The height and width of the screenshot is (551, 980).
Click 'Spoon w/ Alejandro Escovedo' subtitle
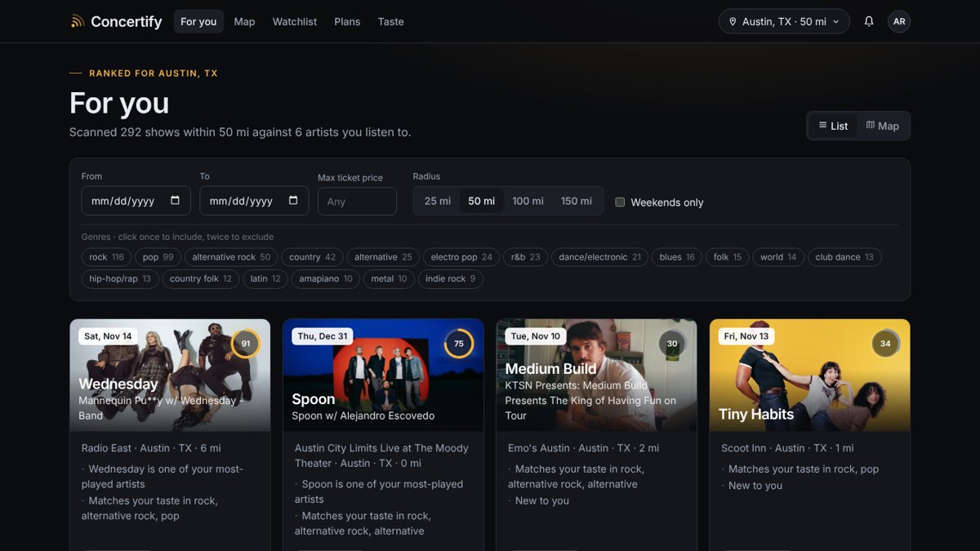pos(363,415)
